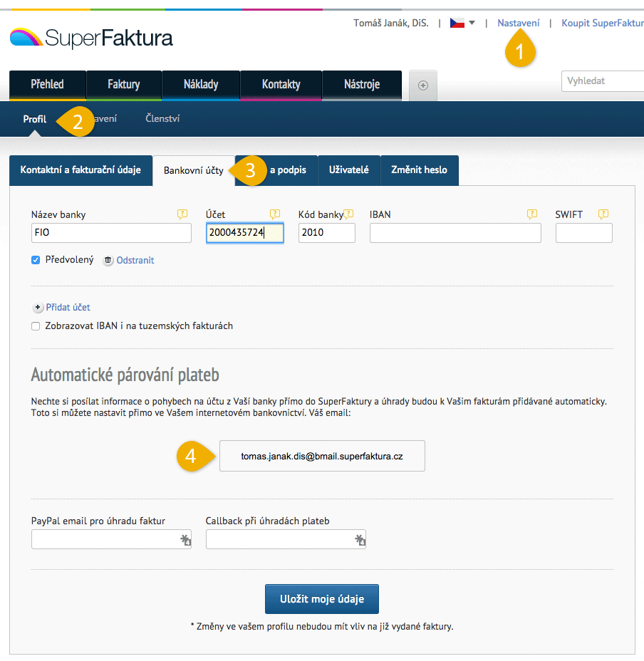Open the Faktury main tab
Screen dimensions: 644x661
[x=124, y=85]
